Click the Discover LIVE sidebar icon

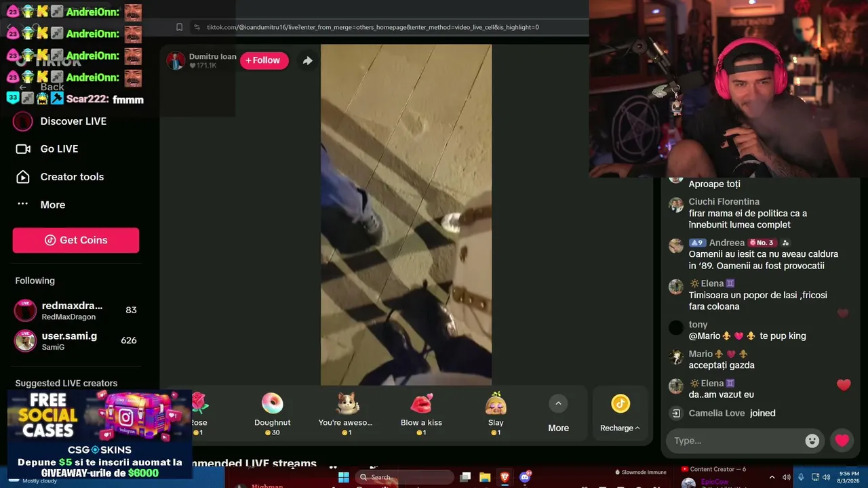tap(23, 121)
